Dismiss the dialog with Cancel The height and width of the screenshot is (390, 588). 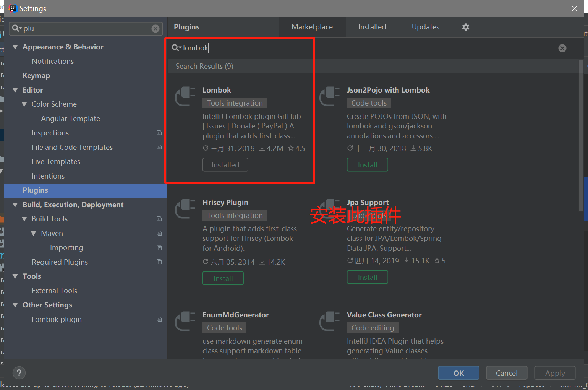point(507,373)
